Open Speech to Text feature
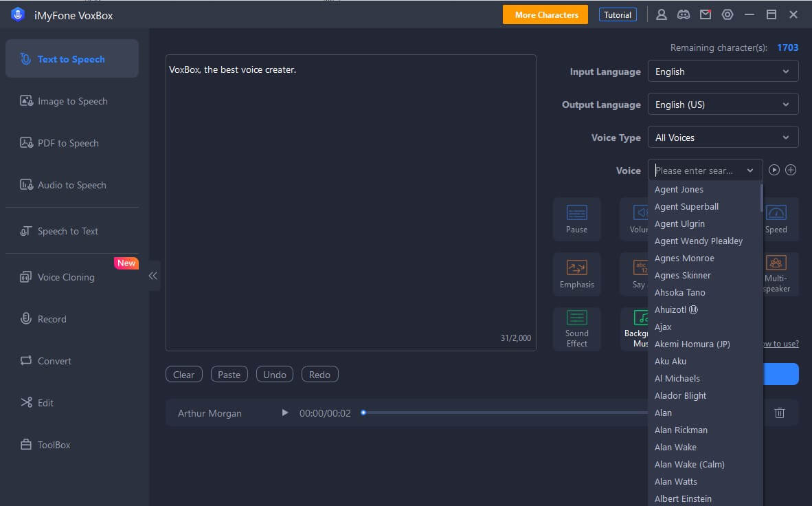This screenshot has height=506, width=812. [72, 231]
